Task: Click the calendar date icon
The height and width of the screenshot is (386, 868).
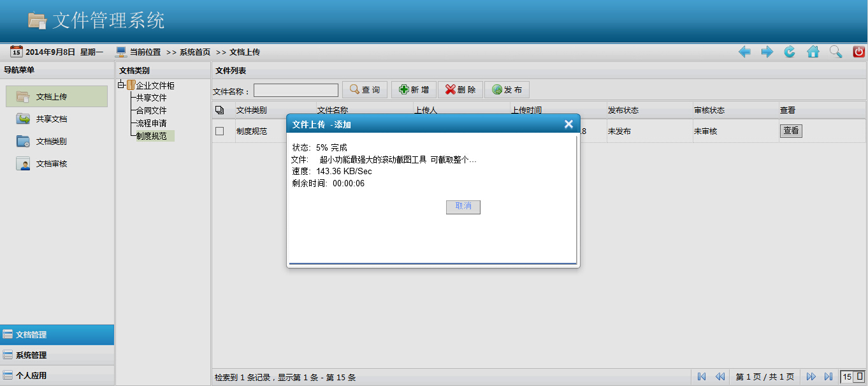Action: point(17,52)
